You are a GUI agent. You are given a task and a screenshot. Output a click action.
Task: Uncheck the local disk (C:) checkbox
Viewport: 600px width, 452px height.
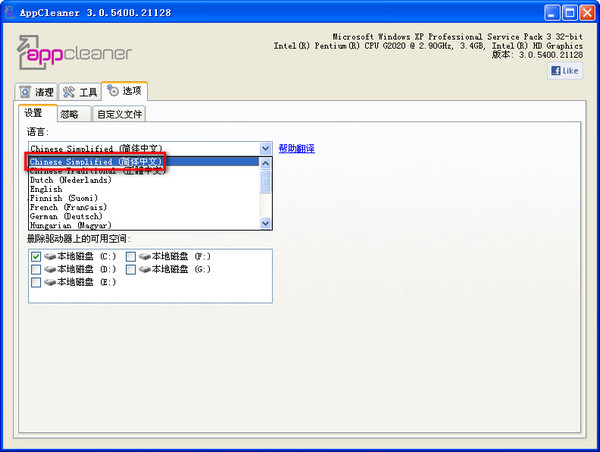[36, 256]
